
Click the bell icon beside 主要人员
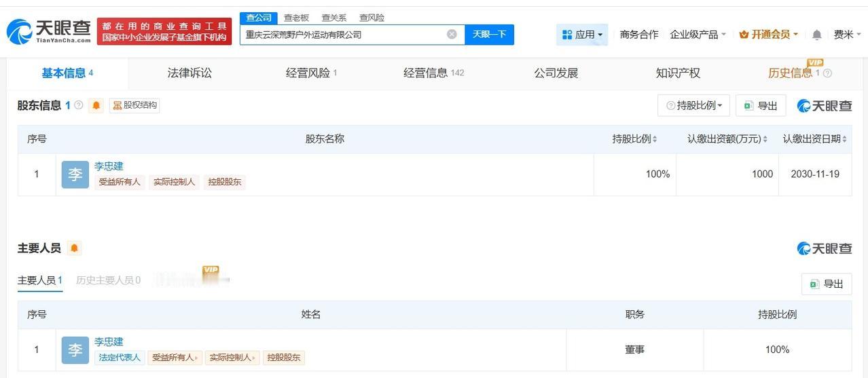(75, 248)
